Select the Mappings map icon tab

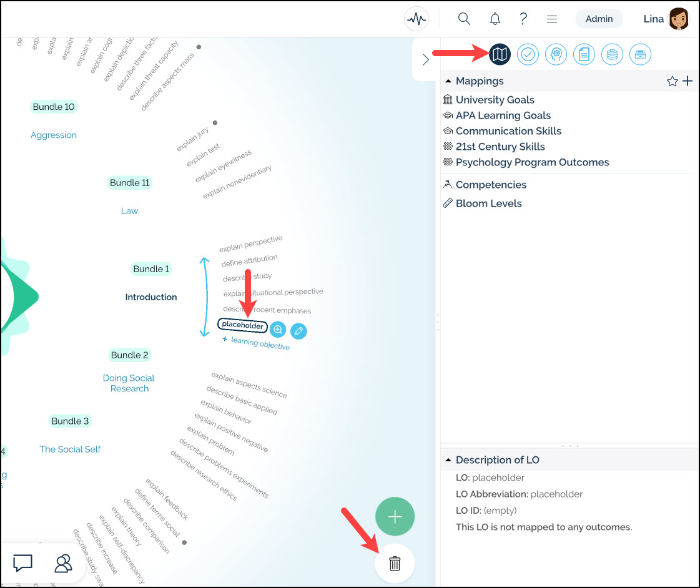500,55
